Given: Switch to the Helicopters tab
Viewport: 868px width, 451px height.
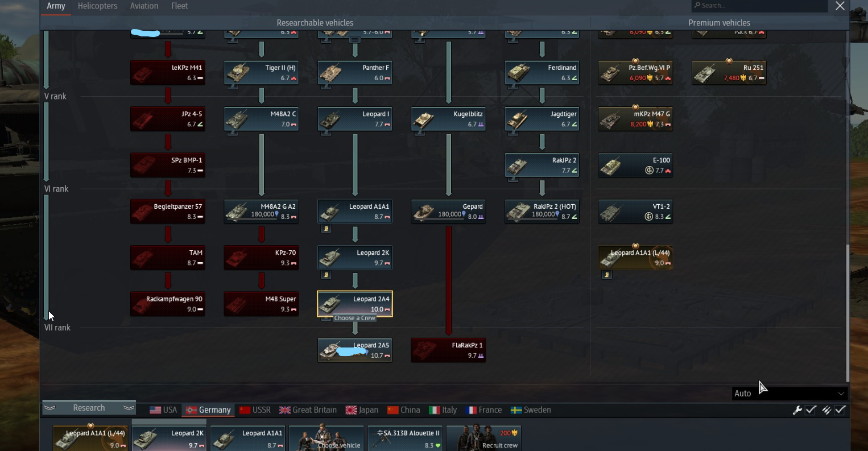Looking at the screenshot, I should click(x=97, y=6).
